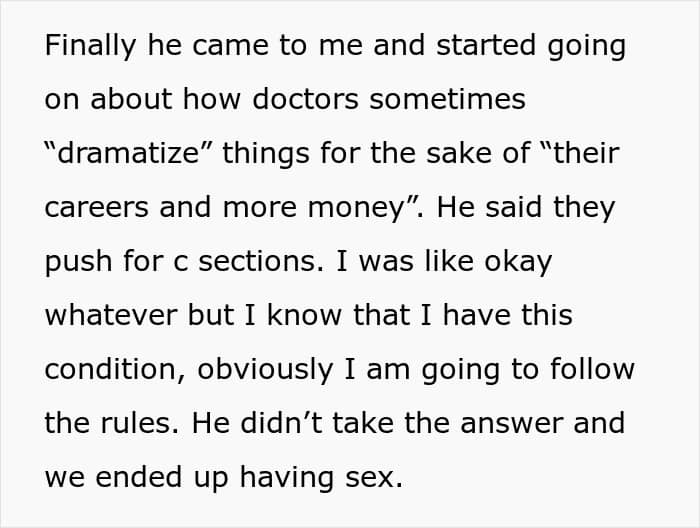The height and width of the screenshot is (528, 700).
Task: Click the word "started" in first line
Action: coord(448,48)
